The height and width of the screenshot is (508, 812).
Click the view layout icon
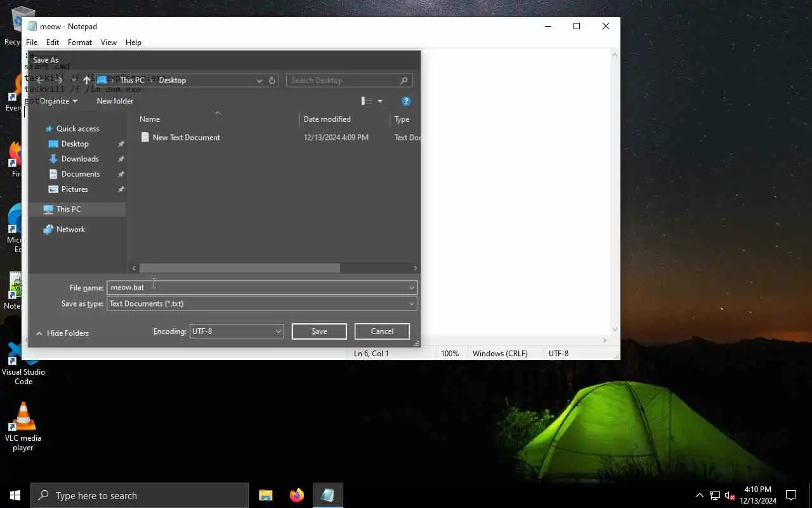click(x=367, y=101)
